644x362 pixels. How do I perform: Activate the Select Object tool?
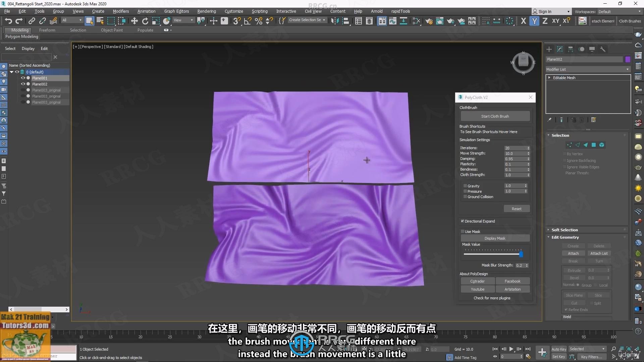[x=89, y=21]
